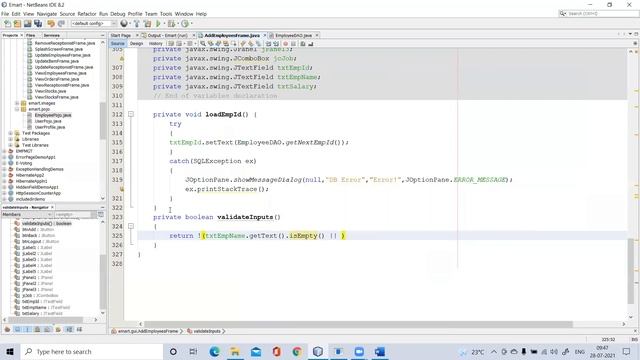640x360 pixels.
Task: Open the Navigate menu
Action: click(x=47, y=14)
